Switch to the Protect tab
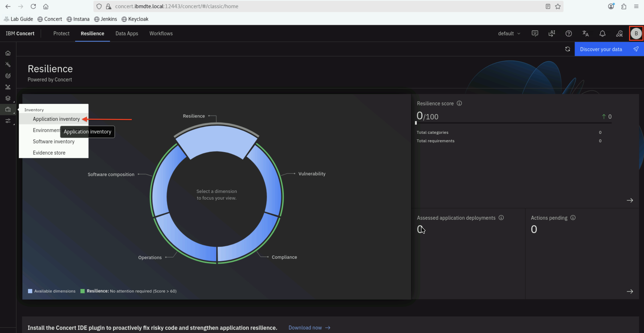644x333 pixels. point(61,34)
